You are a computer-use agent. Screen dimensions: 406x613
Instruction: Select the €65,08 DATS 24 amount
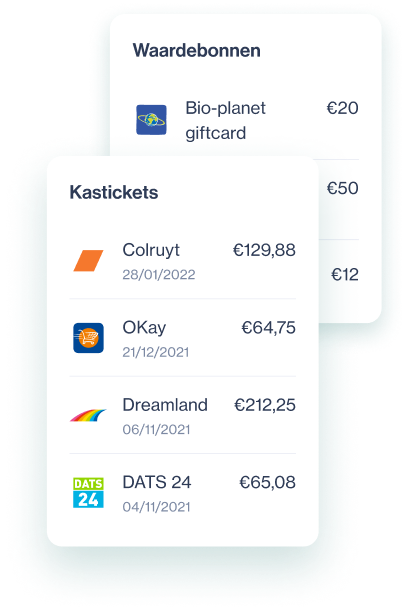267,482
